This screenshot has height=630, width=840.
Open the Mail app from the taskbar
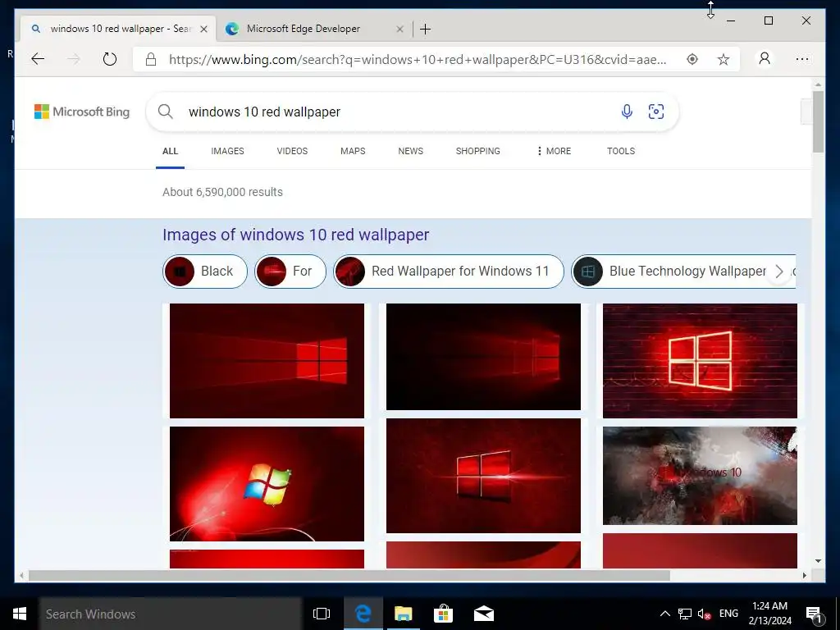(484, 614)
